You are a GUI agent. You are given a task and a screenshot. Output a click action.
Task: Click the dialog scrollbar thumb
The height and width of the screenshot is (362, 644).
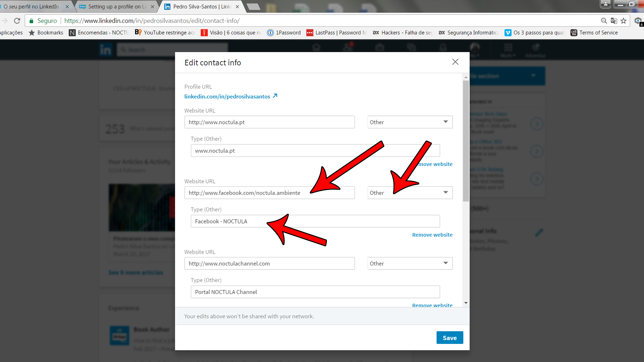click(x=466, y=141)
